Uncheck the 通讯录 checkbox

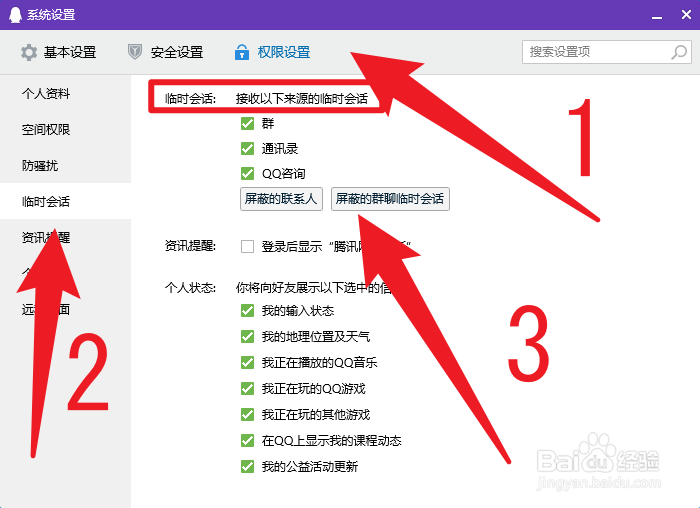pyautogui.click(x=247, y=148)
